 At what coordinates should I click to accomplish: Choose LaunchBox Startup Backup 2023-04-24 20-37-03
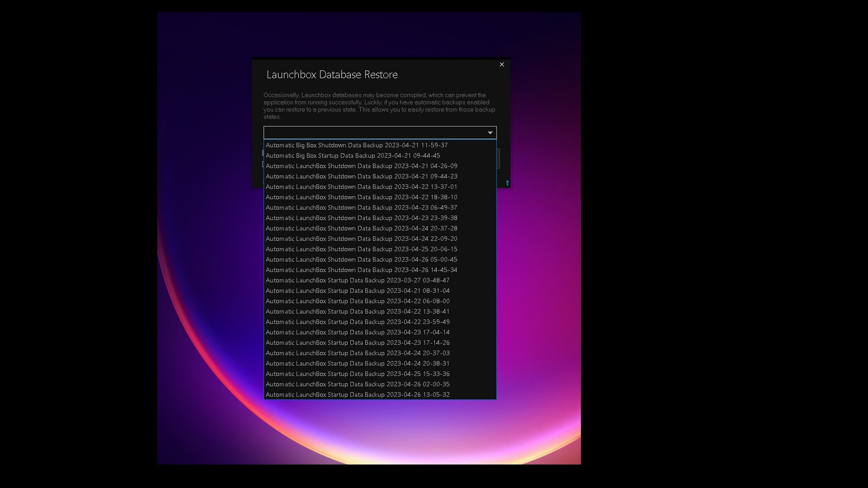click(x=380, y=353)
